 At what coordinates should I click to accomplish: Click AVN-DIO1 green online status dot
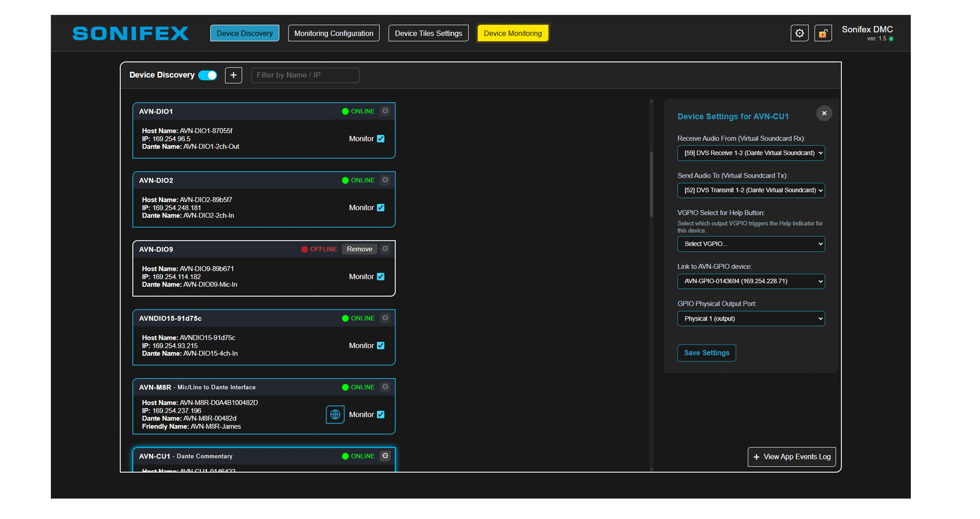tap(345, 111)
